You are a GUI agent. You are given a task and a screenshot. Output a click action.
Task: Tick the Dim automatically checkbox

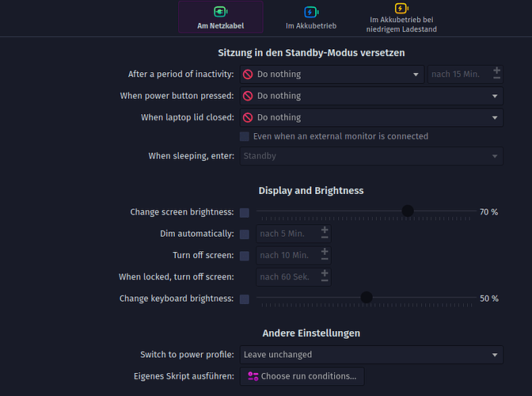click(245, 234)
